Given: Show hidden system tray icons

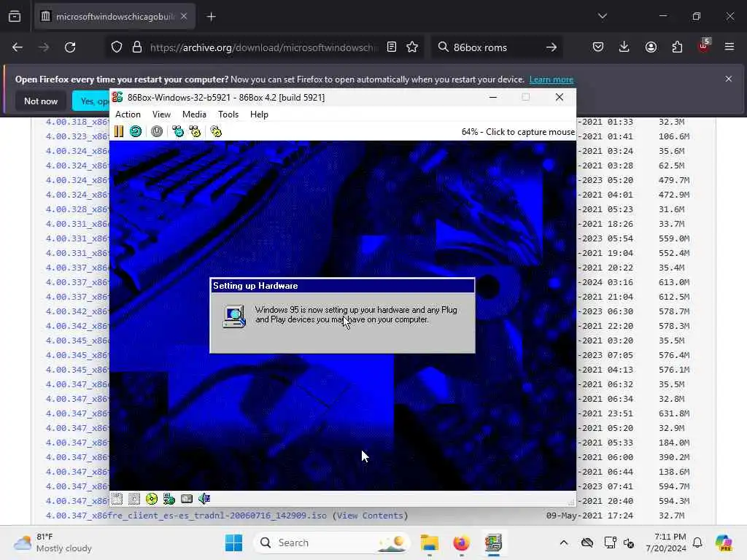Looking at the screenshot, I should point(564,542).
